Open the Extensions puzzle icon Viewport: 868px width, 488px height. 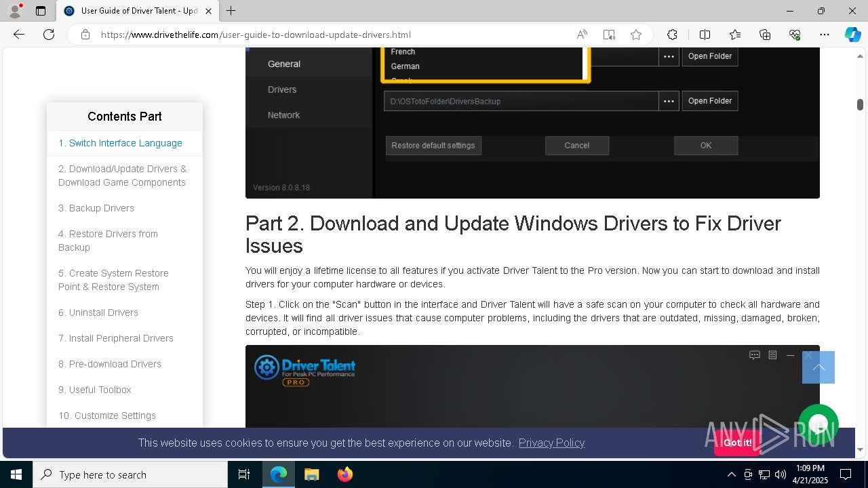coord(672,35)
